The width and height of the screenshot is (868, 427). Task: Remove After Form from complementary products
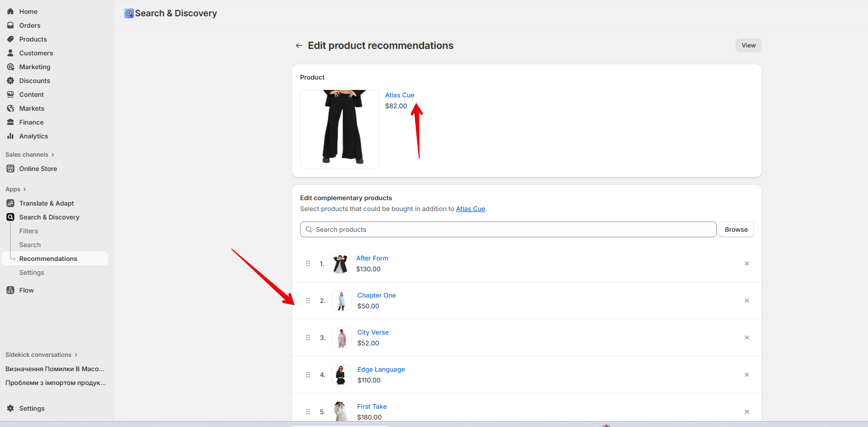747,263
